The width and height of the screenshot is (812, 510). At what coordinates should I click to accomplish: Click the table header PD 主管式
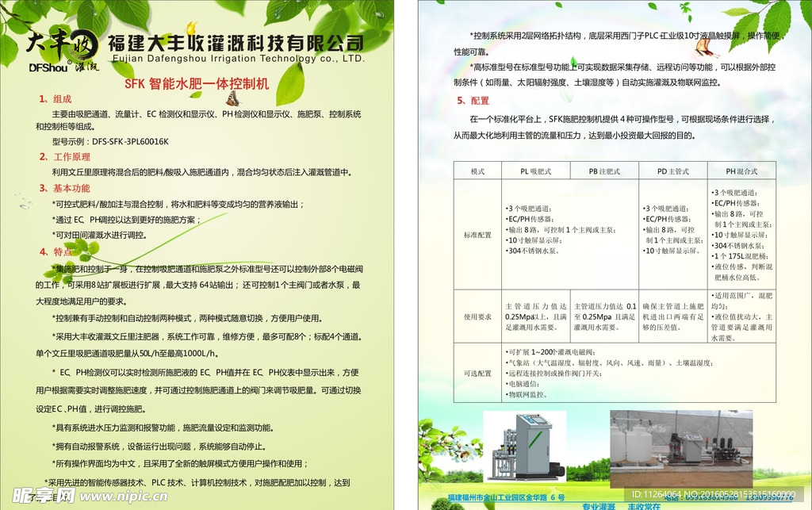tap(672, 171)
